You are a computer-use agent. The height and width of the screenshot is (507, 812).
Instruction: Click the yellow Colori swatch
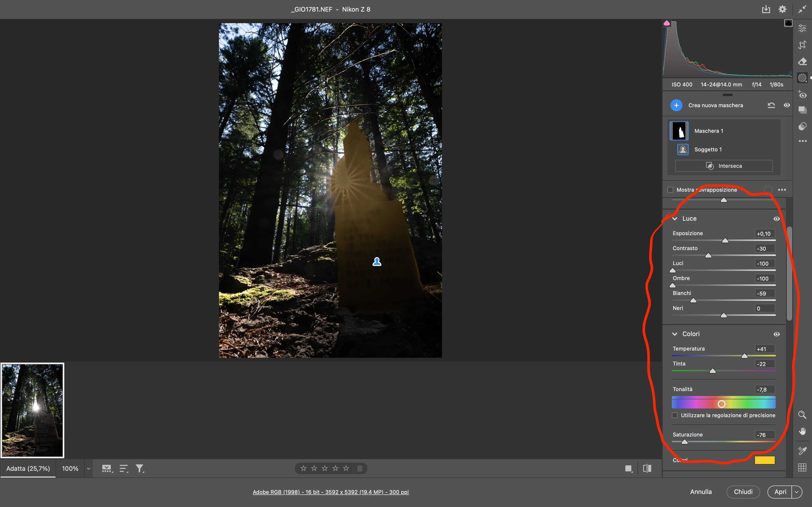[765, 460]
